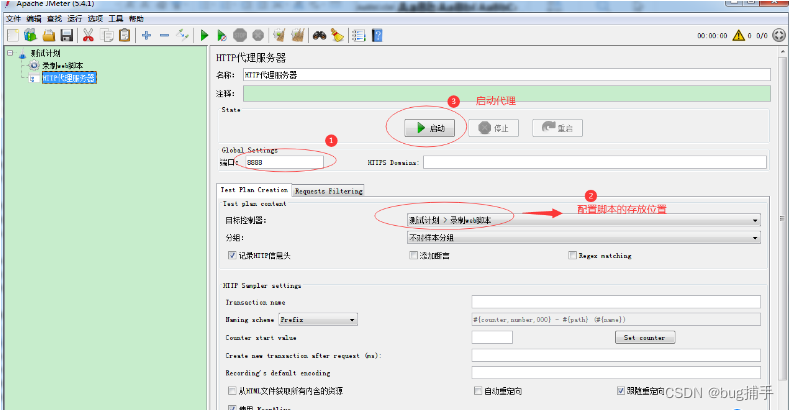789x410 pixels.
Task: Click the Paste clipboard icon
Action: (x=124, y=35)
